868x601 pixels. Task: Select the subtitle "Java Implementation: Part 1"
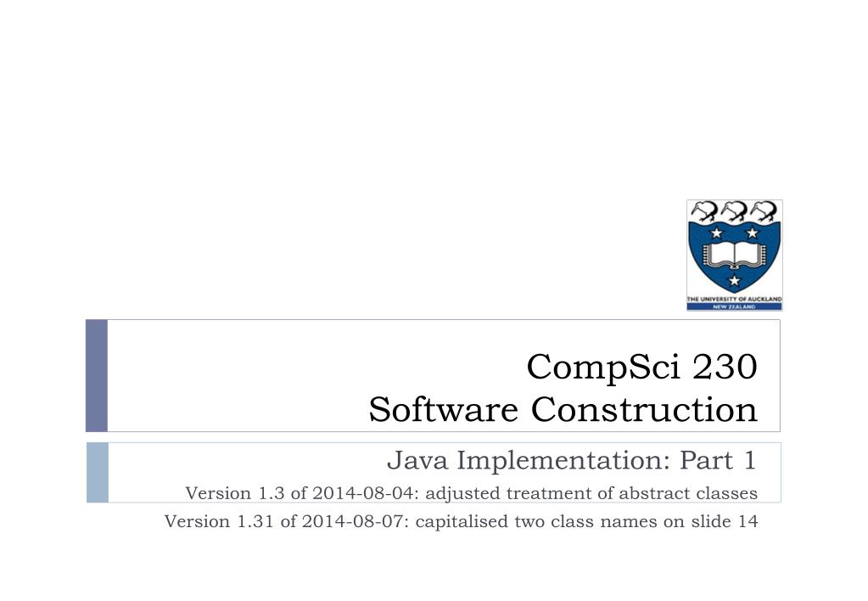572,460
